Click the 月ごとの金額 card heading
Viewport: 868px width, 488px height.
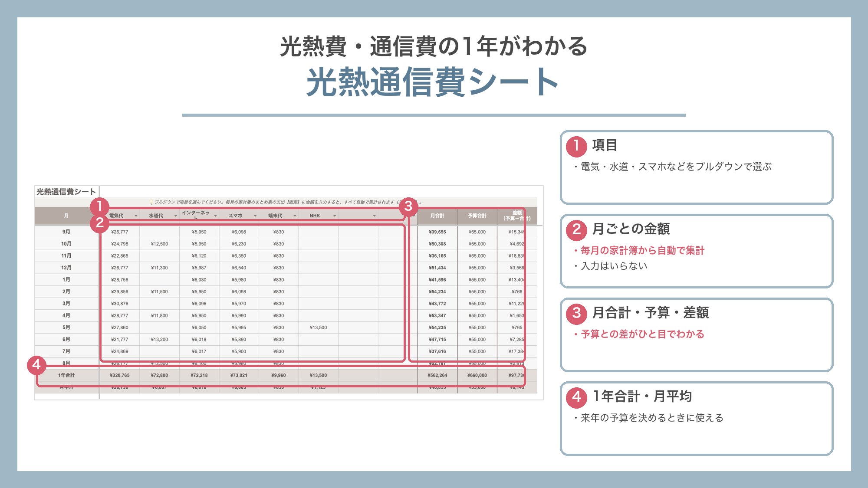click(x=631, y=229)
